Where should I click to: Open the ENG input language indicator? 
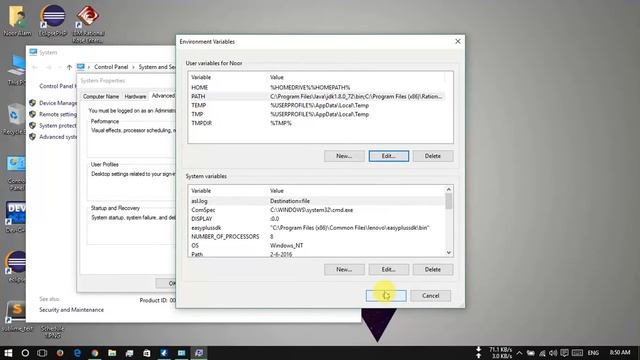(x=593, y=353)
